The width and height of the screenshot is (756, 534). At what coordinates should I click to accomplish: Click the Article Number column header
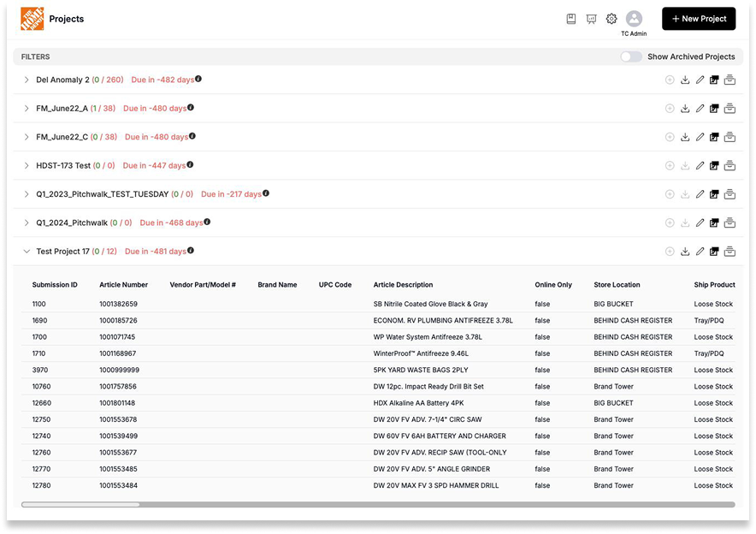[x=123, y=285]
